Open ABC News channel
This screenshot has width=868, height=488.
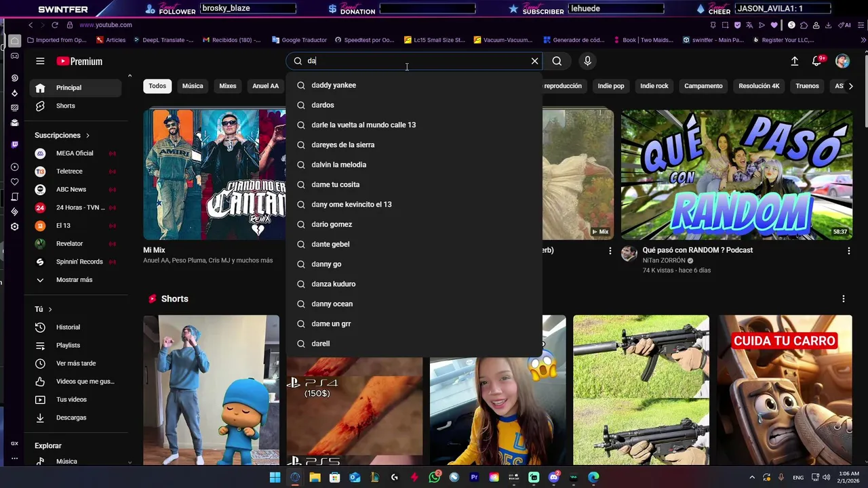point(75,189)
